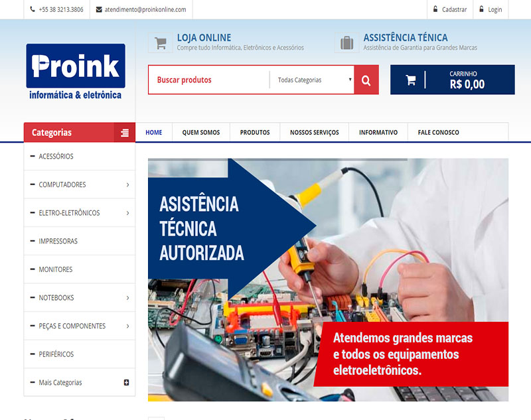
Task: Click the Buscar produtos search field
Action: coord(209,80)
